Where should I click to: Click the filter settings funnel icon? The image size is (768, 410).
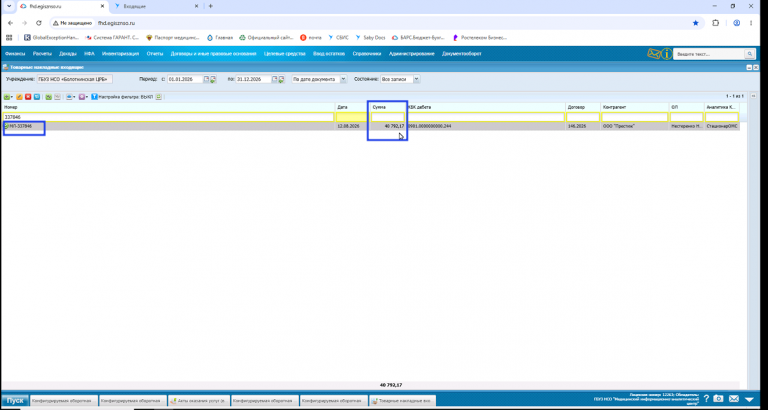point(94,97)
